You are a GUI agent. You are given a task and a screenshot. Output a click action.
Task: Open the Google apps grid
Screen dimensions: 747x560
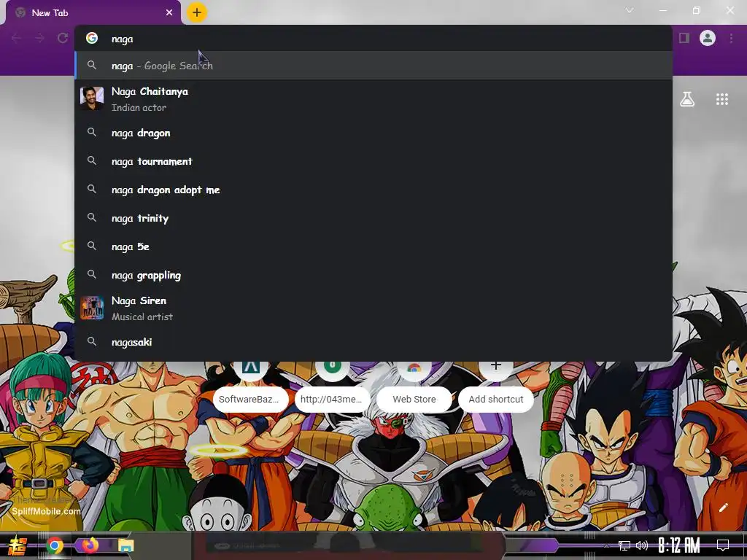[722, 99]
